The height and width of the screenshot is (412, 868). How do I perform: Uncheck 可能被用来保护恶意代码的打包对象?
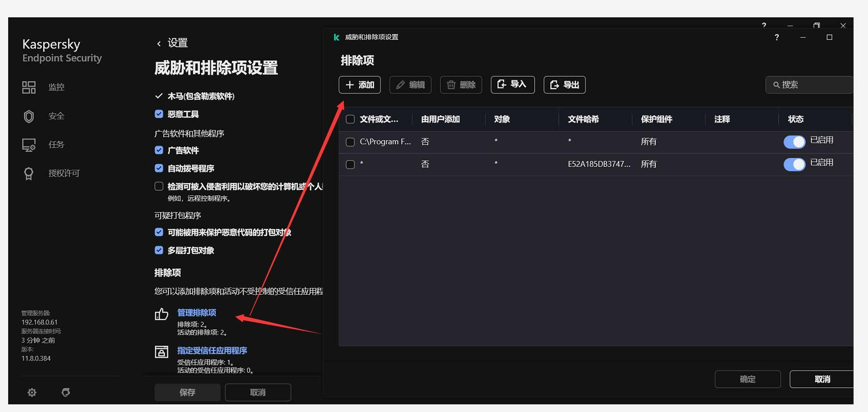pos(159,232)
